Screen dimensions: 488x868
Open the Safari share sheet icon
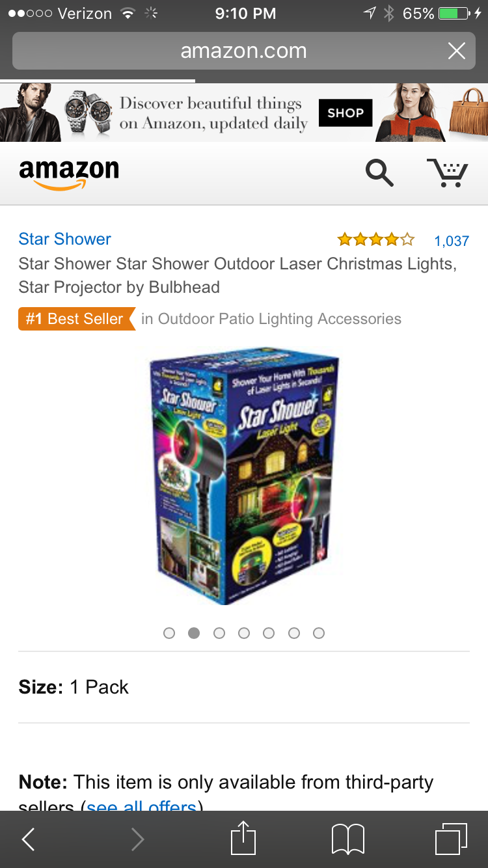click(x=243, y=837)
